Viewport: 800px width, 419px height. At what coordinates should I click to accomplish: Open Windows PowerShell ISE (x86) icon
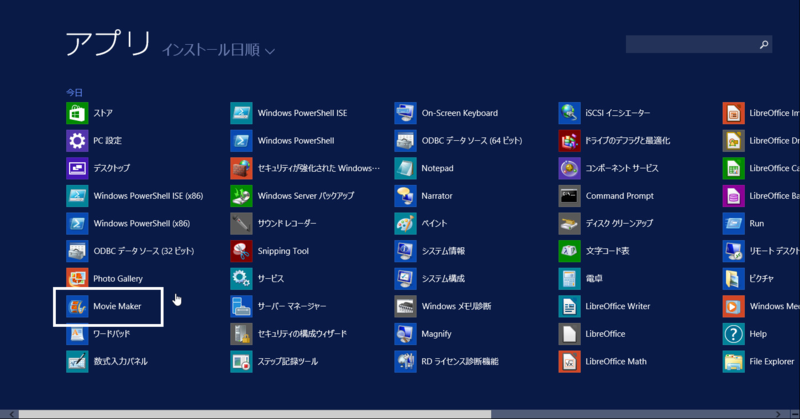point(77,195)
